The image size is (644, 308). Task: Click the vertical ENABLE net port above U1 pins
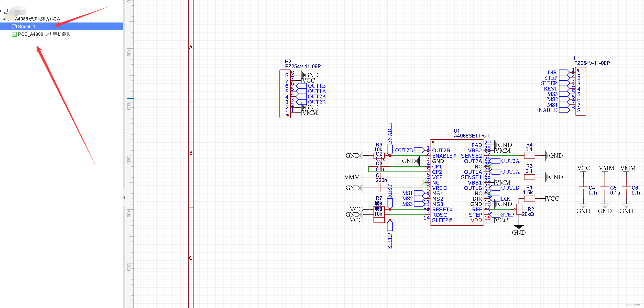[x=390, y=139]
